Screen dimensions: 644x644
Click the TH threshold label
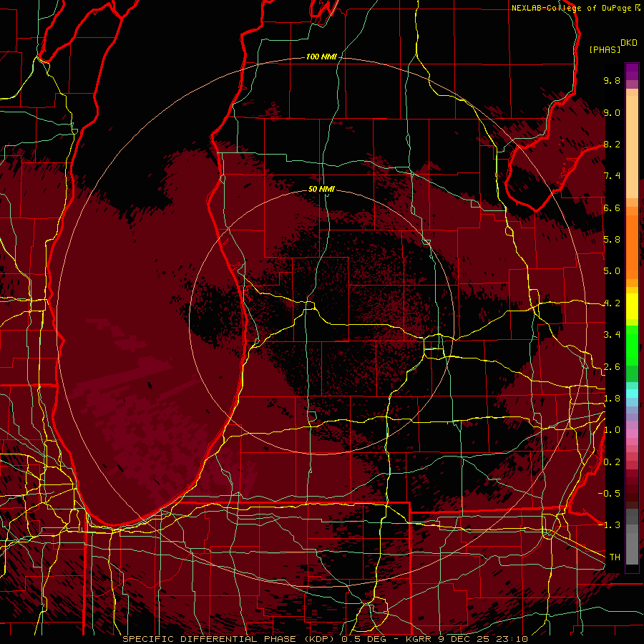click(615, 557)
